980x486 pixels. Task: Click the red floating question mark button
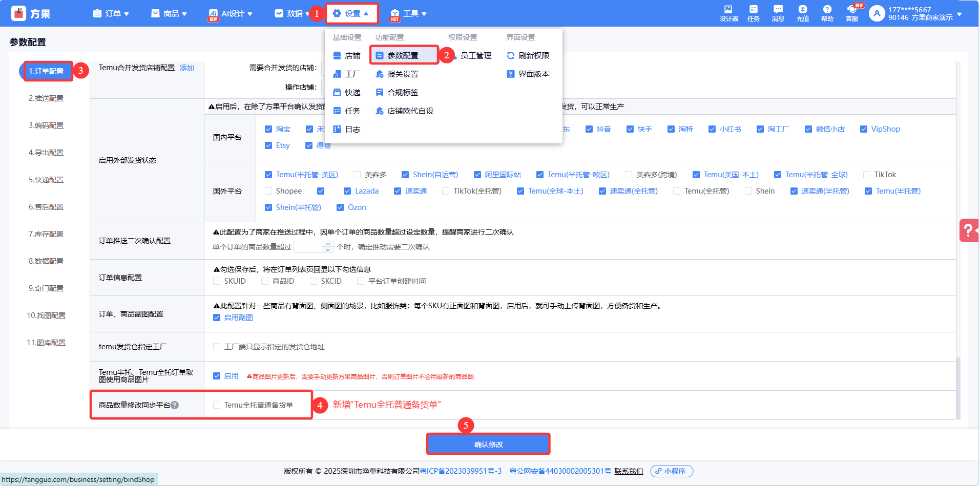tap(968, 230)
